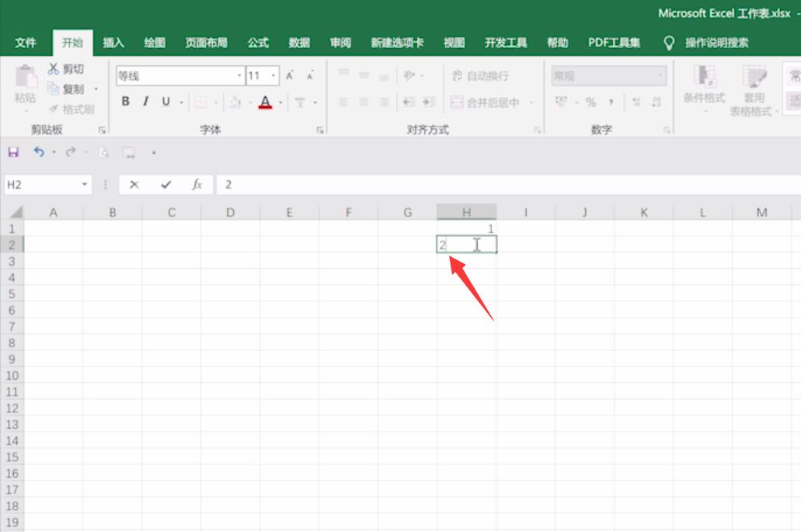
Task: Open the File tab
Action: coord(26,43)
